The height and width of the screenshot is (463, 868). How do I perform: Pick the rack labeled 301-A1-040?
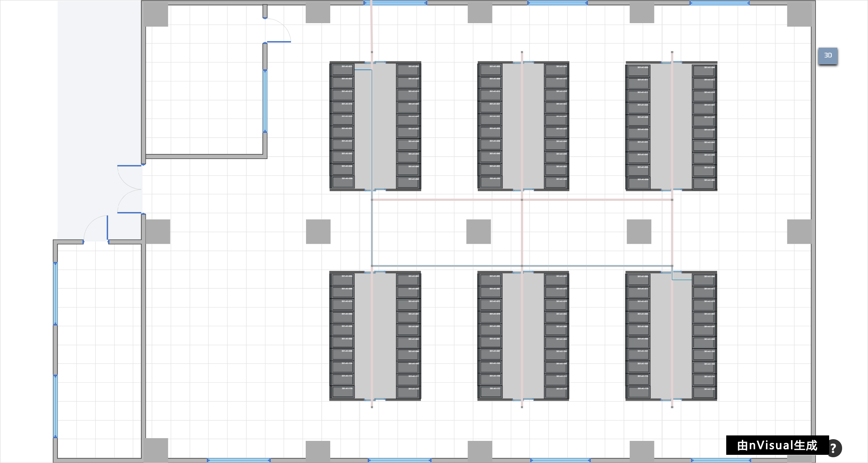pyautogui.click(x=556, y=145)
